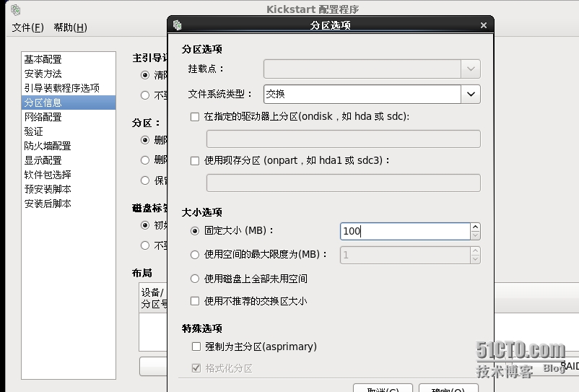Screen dimensions: 579x392
Task: Select 使用空间的最大限度为(MB) radio button
Action: pos(195,255)
